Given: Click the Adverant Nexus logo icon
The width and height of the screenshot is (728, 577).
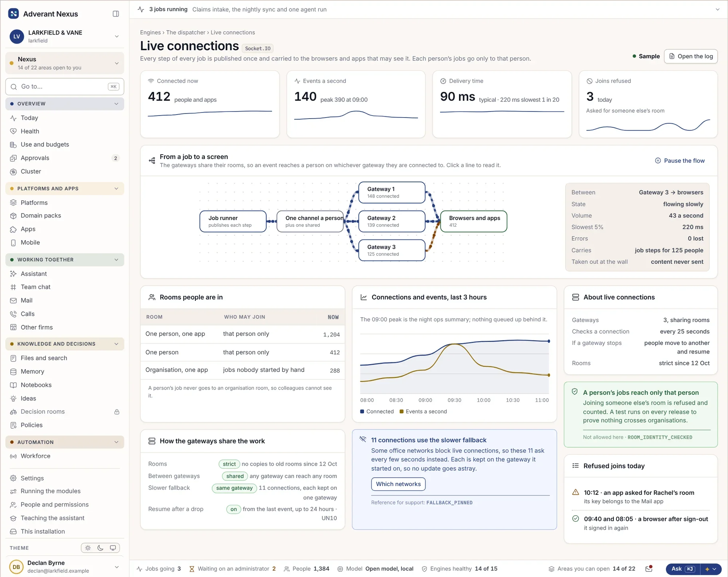Looking at the screenshot, I should tap(13, 14).
